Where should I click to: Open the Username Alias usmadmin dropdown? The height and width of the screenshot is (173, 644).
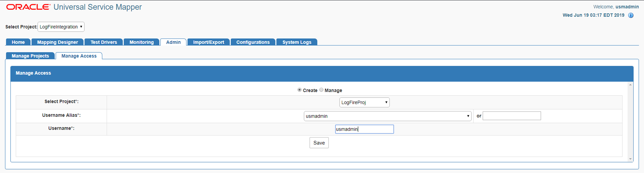[x=387, y=116]
